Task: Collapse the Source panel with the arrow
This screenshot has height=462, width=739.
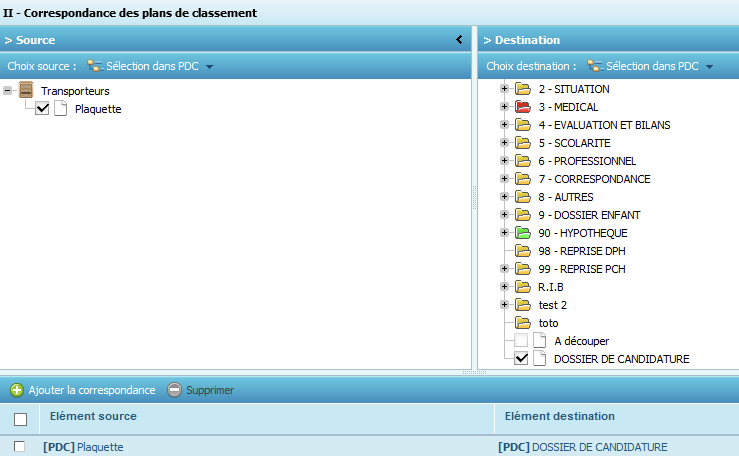Action: pyautogui.click(x=459, y=40)
